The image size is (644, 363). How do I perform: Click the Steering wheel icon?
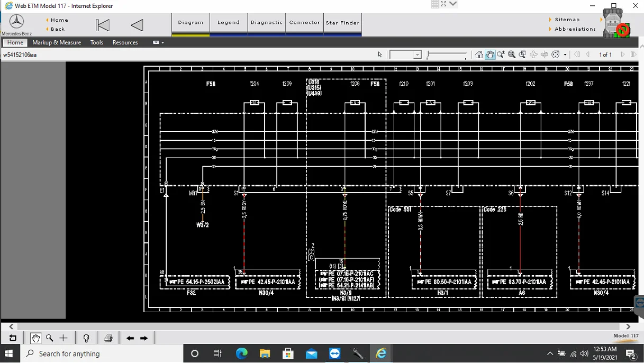(556, 55)
